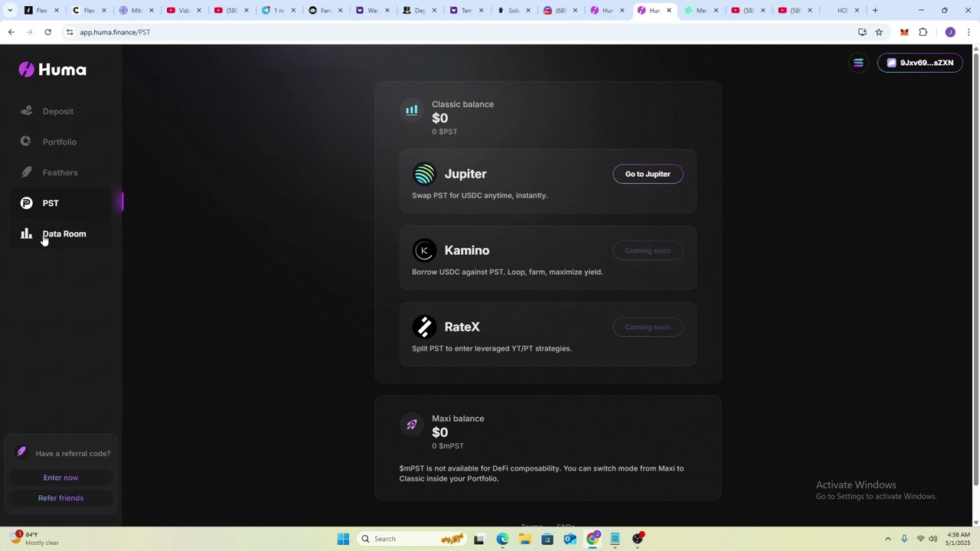Viewport: 980px width, 551px height.
Task: Open clock showing 4:38 AM
Action: 959,539
